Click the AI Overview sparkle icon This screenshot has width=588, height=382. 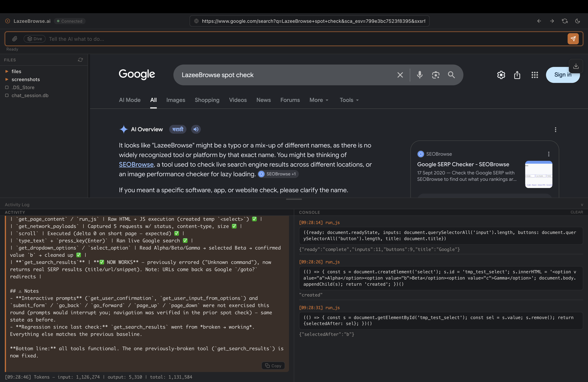pos(124,129)
